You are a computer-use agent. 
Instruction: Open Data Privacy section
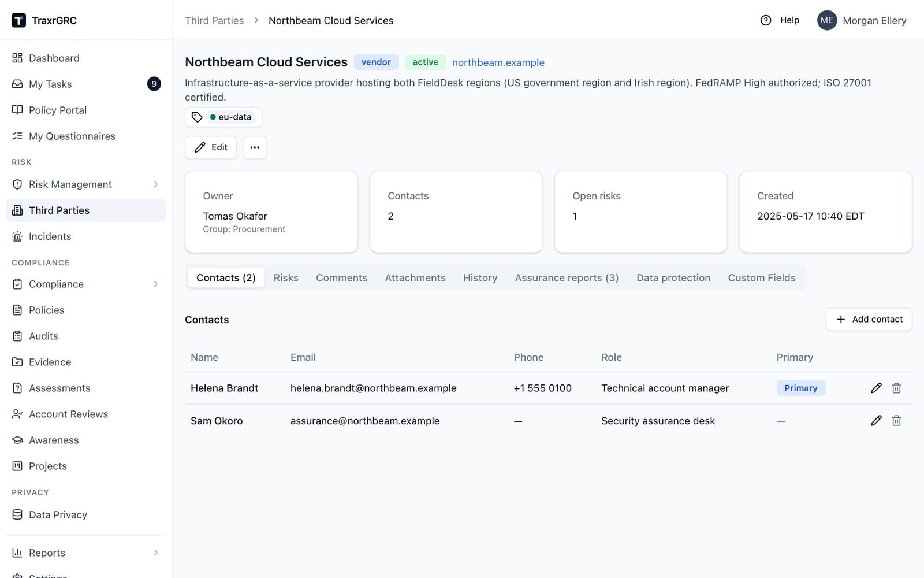[86, 514]
